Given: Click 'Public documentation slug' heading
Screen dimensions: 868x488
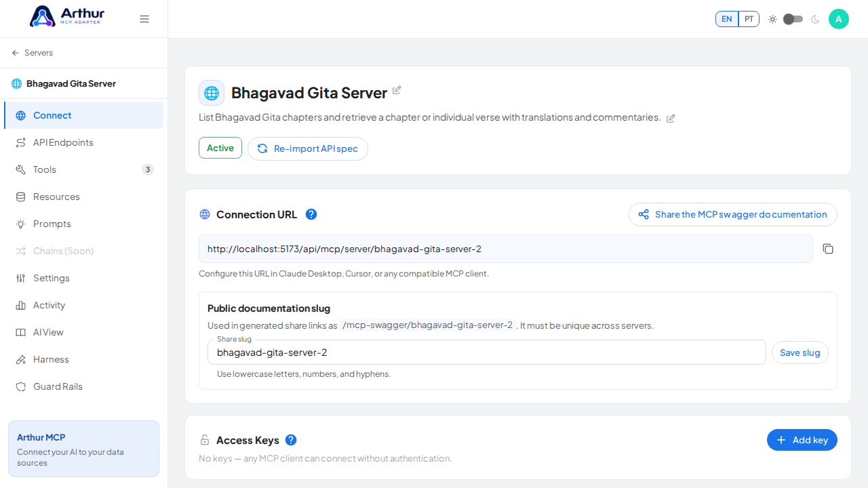Looking at the screenshot, I should pos(269,308).
